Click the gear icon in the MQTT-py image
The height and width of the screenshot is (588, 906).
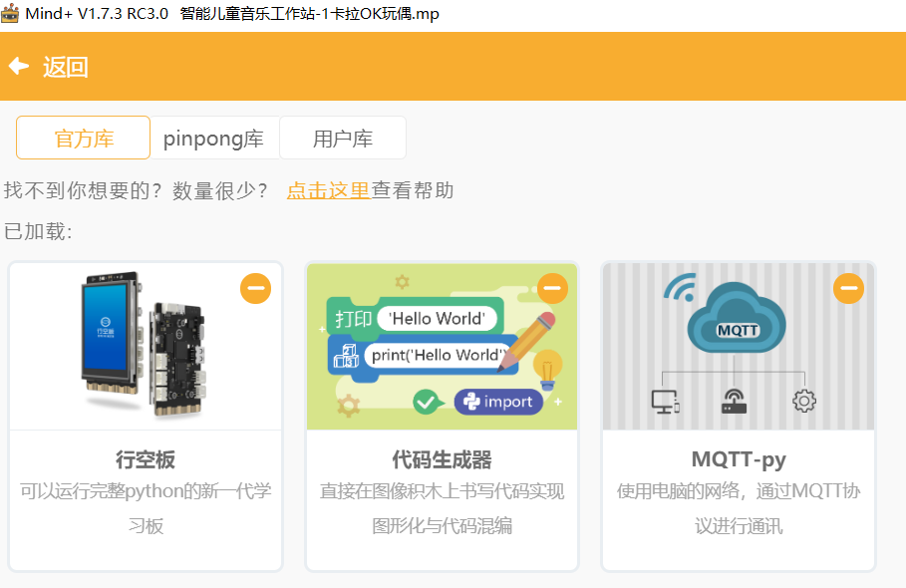(x=803, y=401)
